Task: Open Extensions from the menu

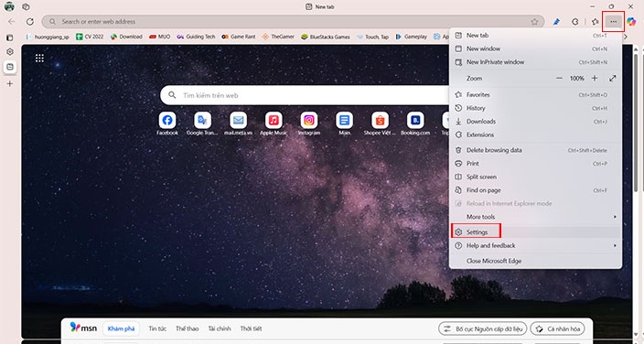Action: click(x=535, y=134)
